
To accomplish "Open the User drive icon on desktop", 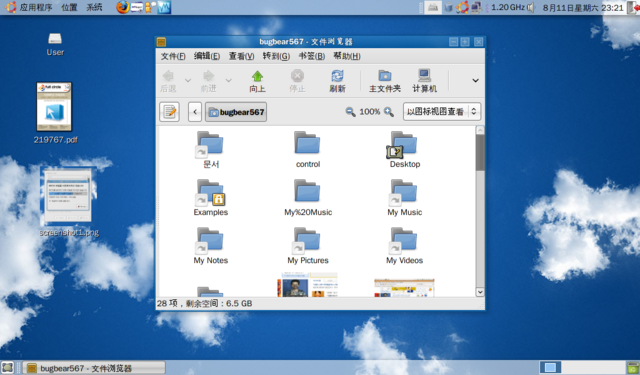I will [55, 44].
